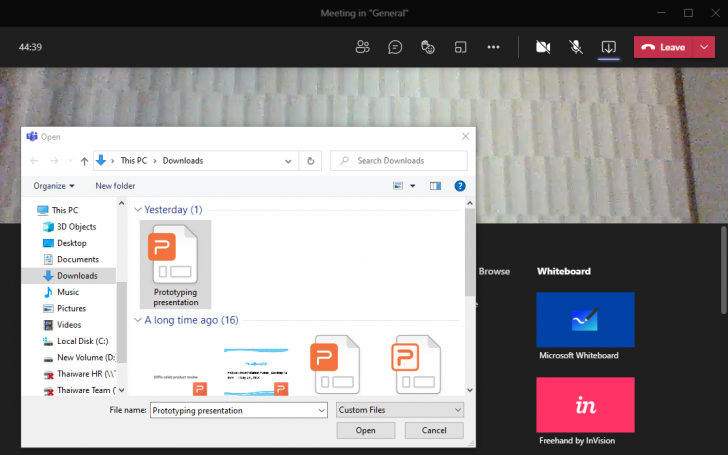Click the Browse link in Teams
728x455 pixels.
pos(494,272)
